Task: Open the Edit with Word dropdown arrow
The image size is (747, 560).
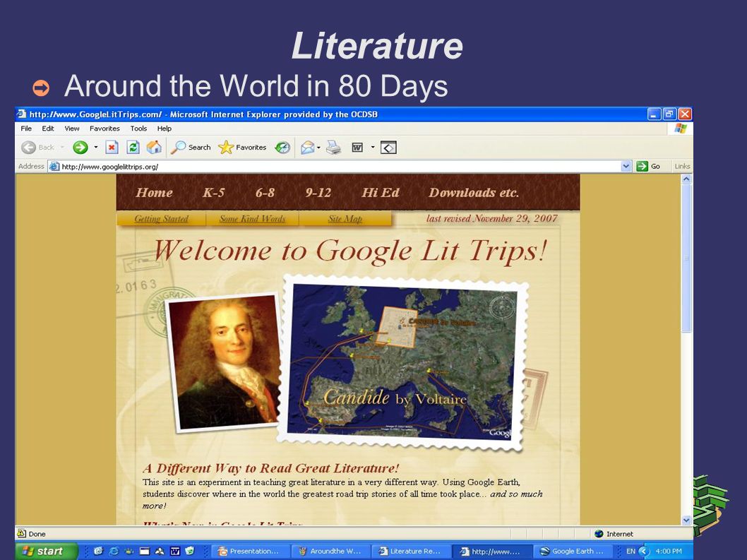Action: 373,148
